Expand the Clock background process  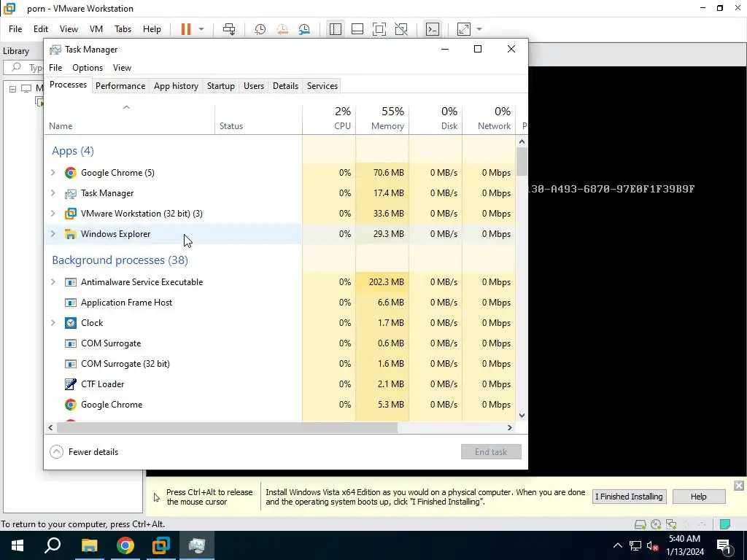pyautogui.click(x=53, y=323)
